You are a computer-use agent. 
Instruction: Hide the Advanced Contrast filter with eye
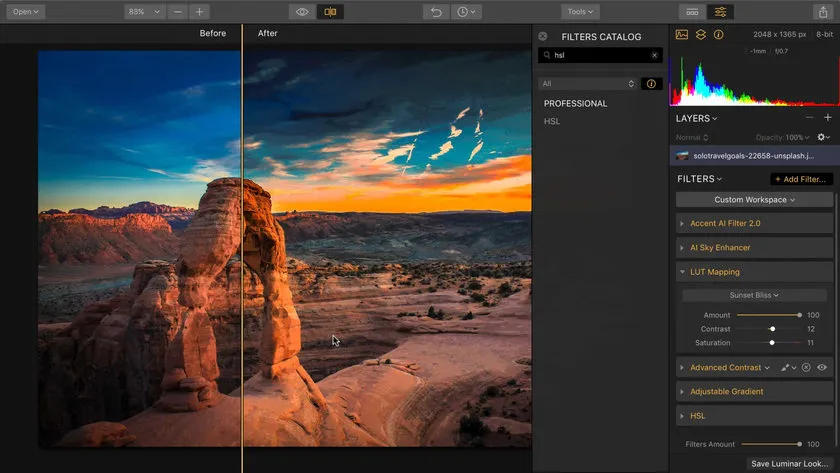[822, 368]
